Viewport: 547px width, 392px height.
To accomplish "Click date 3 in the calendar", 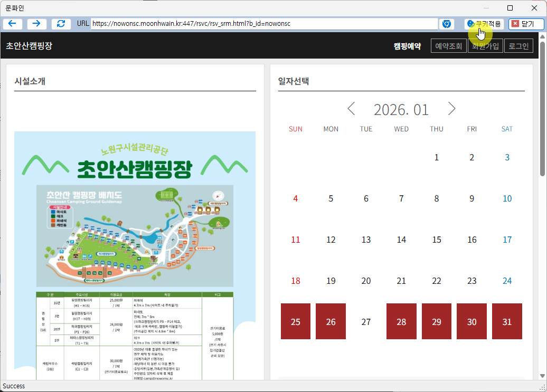I will (507, 158).
